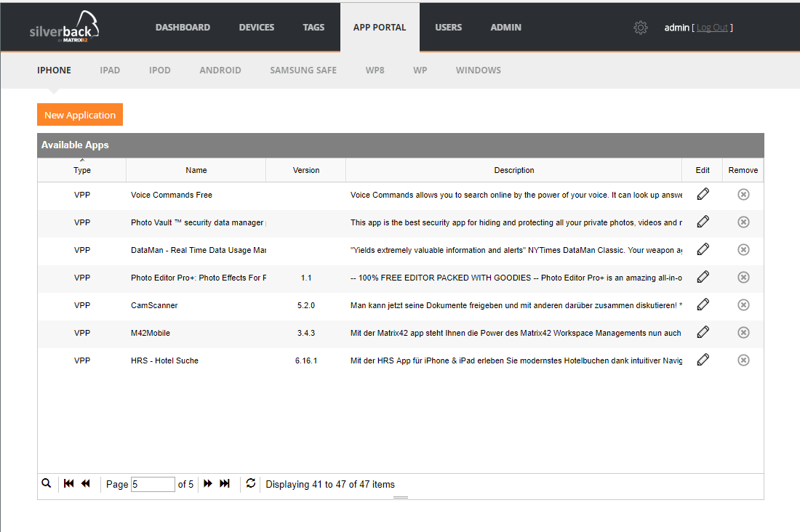Click version 6.16.1 of HRS
Image resolution: width=800 pixels, height=532 pixels.
click(x=306, y=360)
